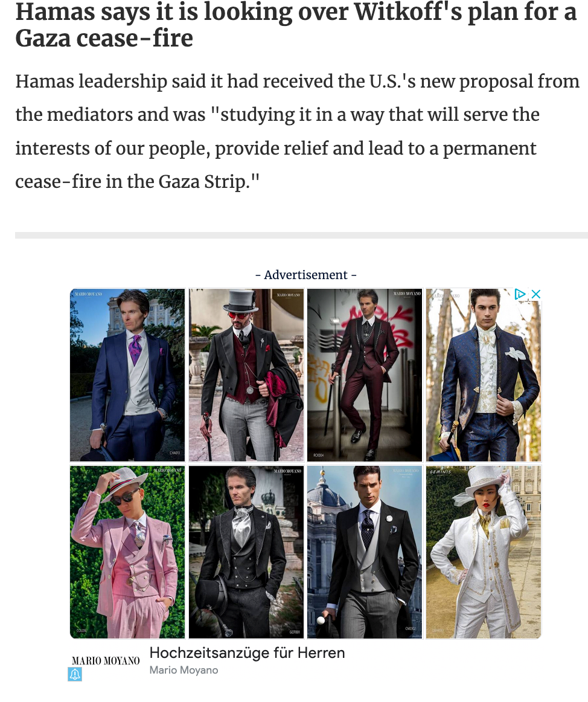The width and height of the screenshot is (588, 702).
Task: Select the gray top hat tailcoat photo
Action: pos(246,375)
